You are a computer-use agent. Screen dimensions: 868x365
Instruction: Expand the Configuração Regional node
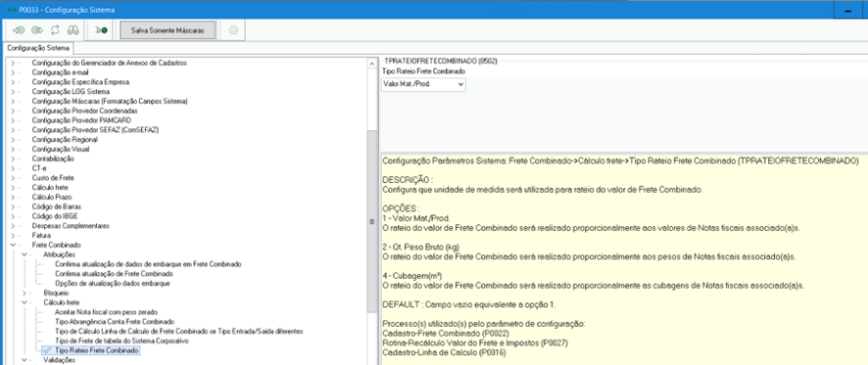pyautogui.click(x=13, y=139)
